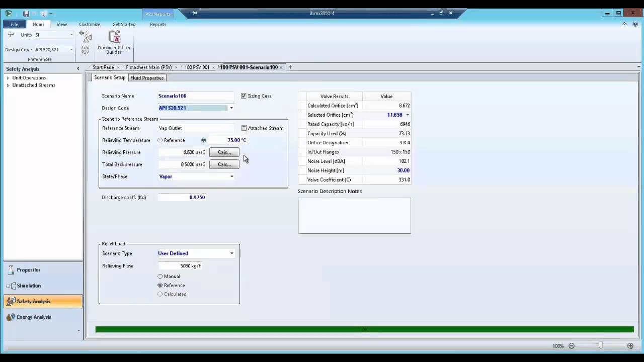This screenshot has height=362, width=644.
Task: Toggle the Sizing Case checkbox
Action: tap(244, 96)
